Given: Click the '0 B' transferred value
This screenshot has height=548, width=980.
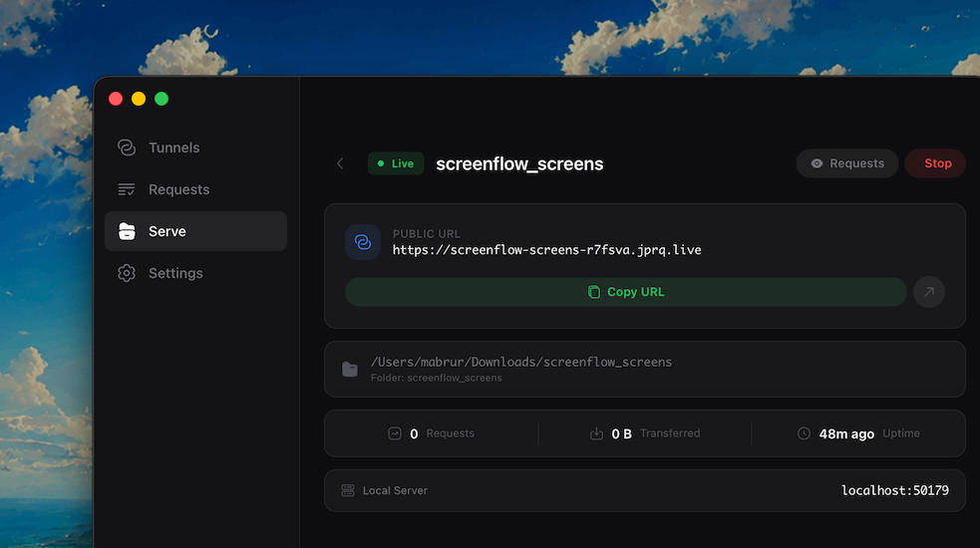Looking at the screenshot, I should coord(621,433).
